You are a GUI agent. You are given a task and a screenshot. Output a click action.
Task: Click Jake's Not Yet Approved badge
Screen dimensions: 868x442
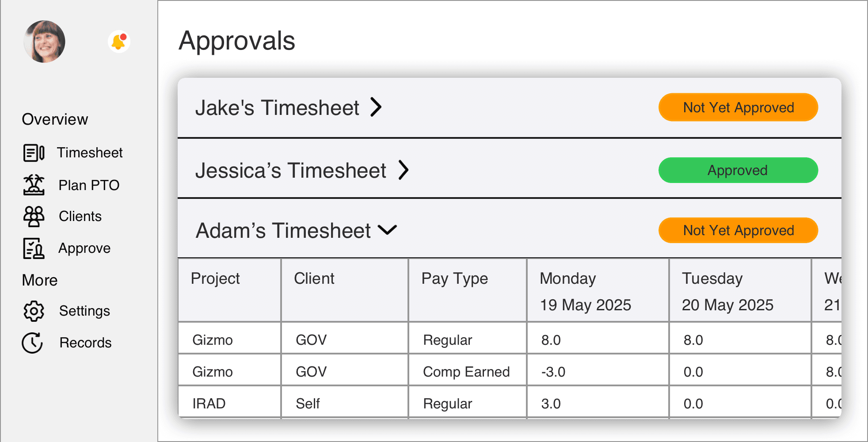click(738, 107)
